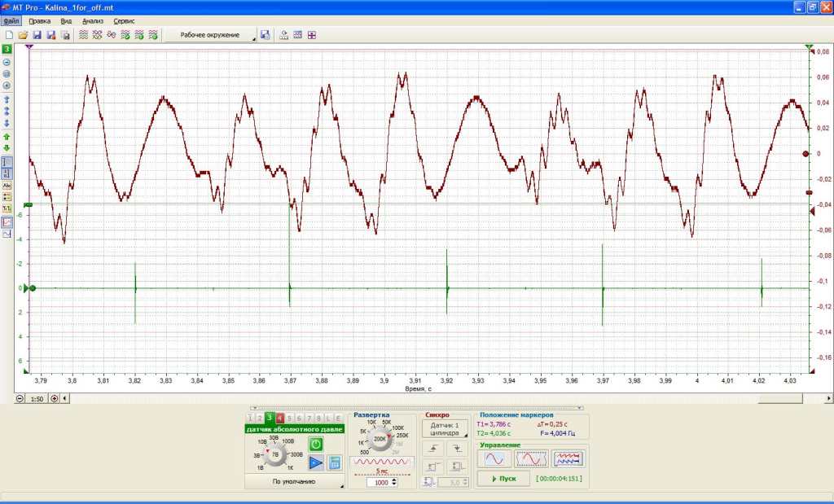Click the workspace save icon right of Рабочее окружение

point(265,35)
